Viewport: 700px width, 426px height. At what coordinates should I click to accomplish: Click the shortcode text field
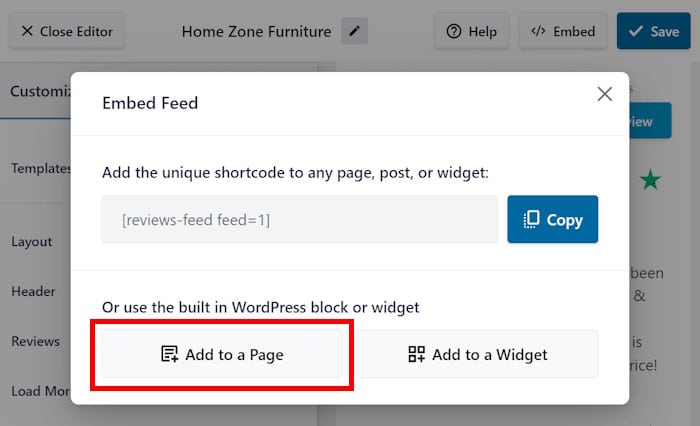299,219
